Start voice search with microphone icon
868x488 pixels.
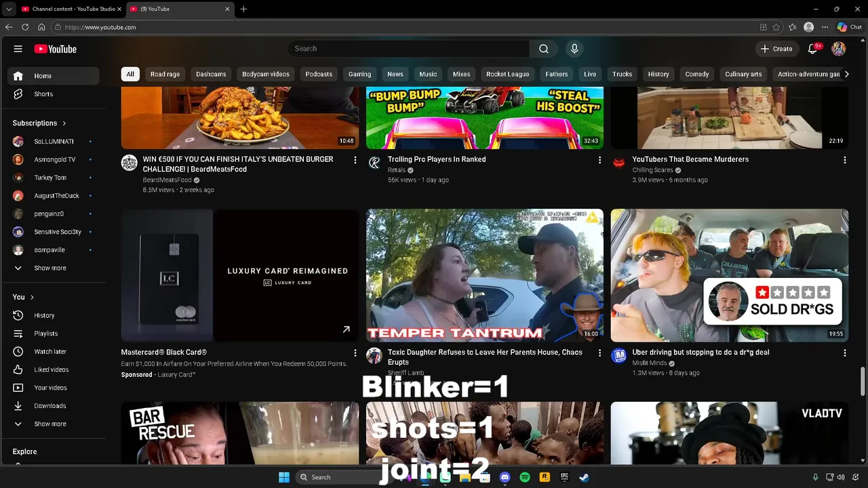[x=574, y=49]
